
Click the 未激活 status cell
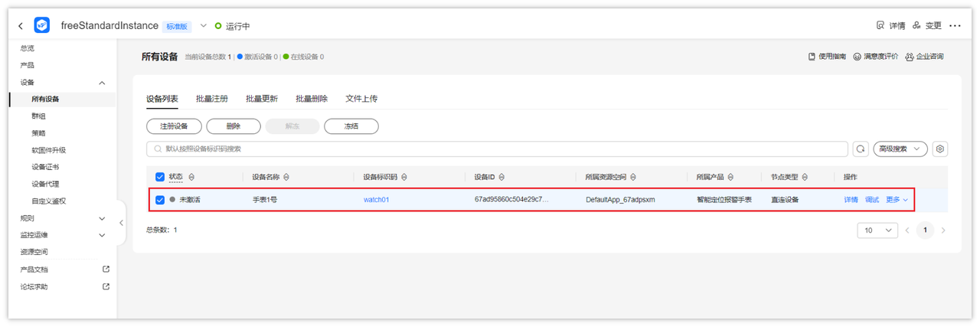point(189,200)
